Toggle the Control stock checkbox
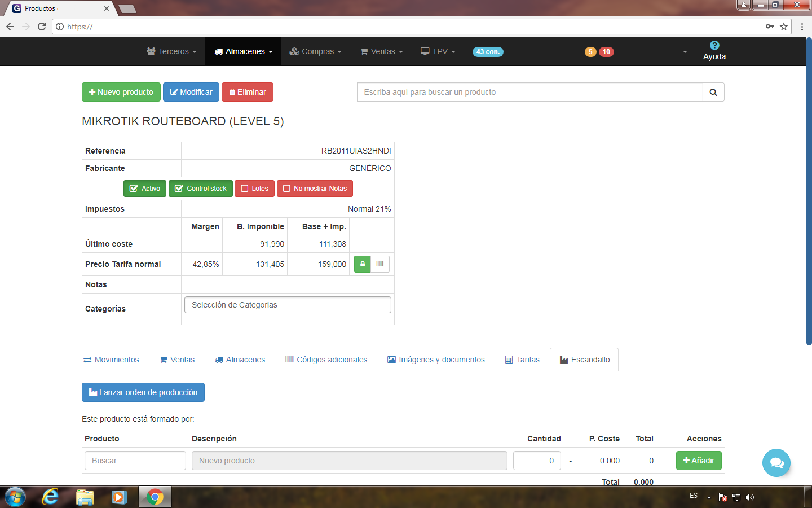The image size is (812, 508). coord(201,189)
